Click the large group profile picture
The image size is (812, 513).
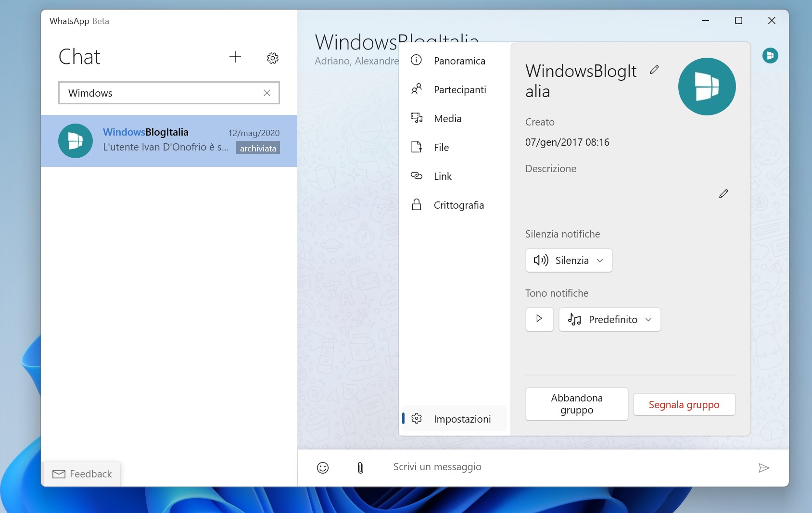pyautogui.click(x=707, y=87)
